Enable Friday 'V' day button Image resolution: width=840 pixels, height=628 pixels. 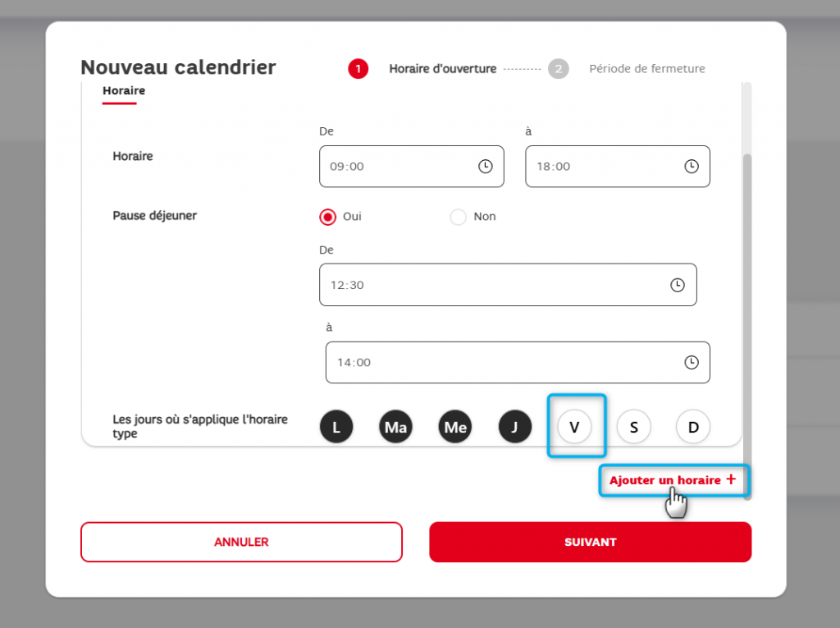(574, 427)
